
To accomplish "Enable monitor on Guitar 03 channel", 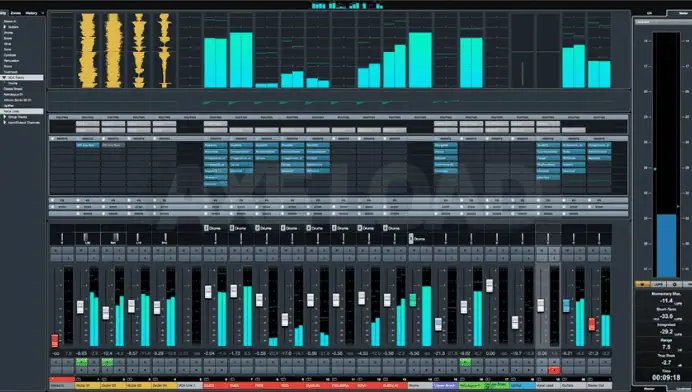I will click(133, 370).
